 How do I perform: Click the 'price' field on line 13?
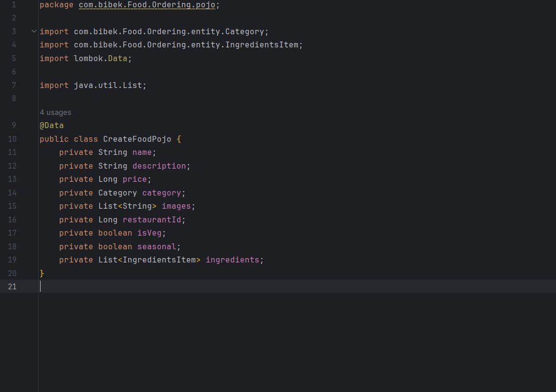pyautogui.click(x=135, y=179)
